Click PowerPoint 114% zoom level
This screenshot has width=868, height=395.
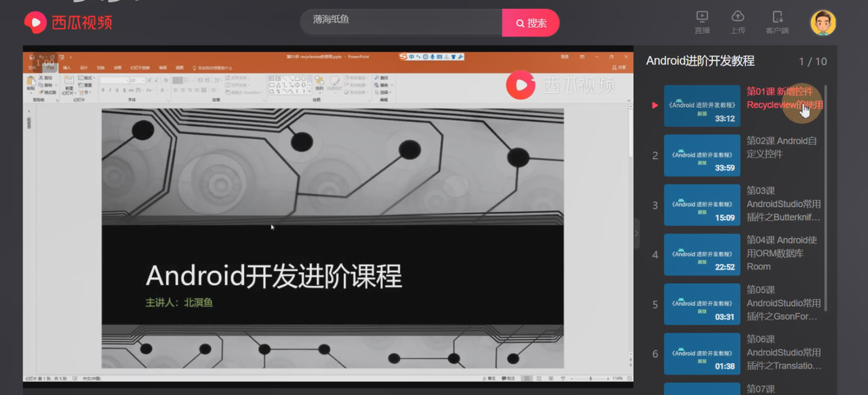[618, 379]
